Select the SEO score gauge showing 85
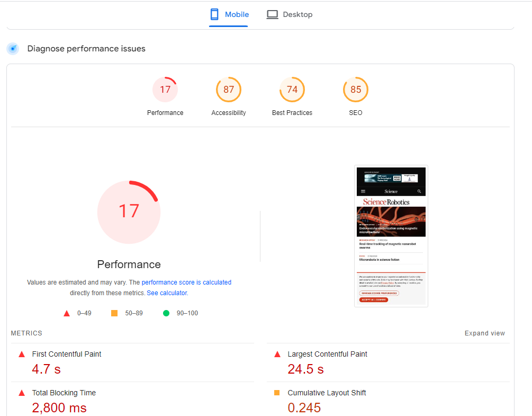Image resolution: width=532 pixels, height=416 pixels. (x=355, y=89)
